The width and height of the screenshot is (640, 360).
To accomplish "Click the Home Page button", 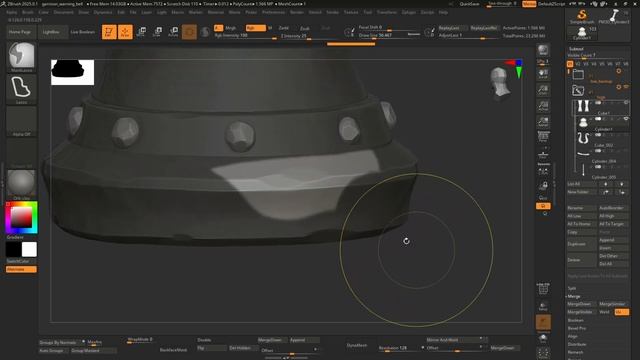I will tap(20, 32).
